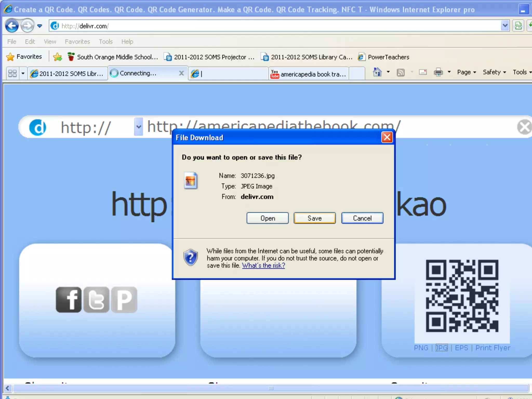Clear the URL with the X icon

(524, 127)
